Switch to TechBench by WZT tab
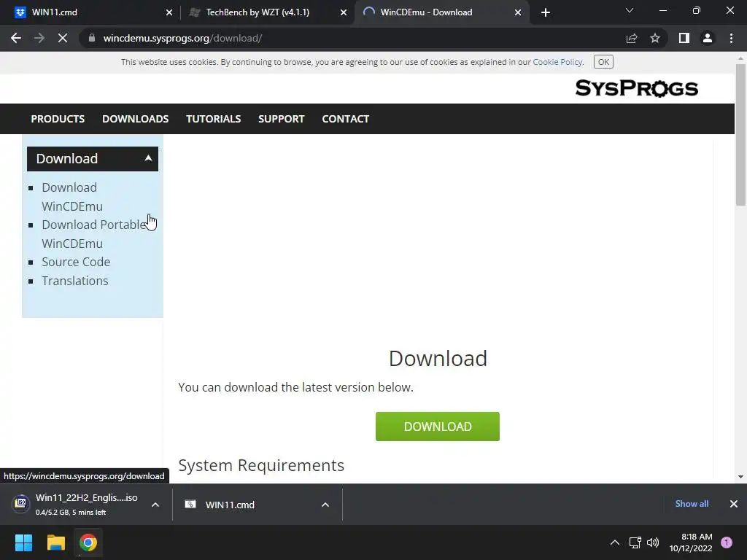The image size is (747, 560). tap(267, 12)
